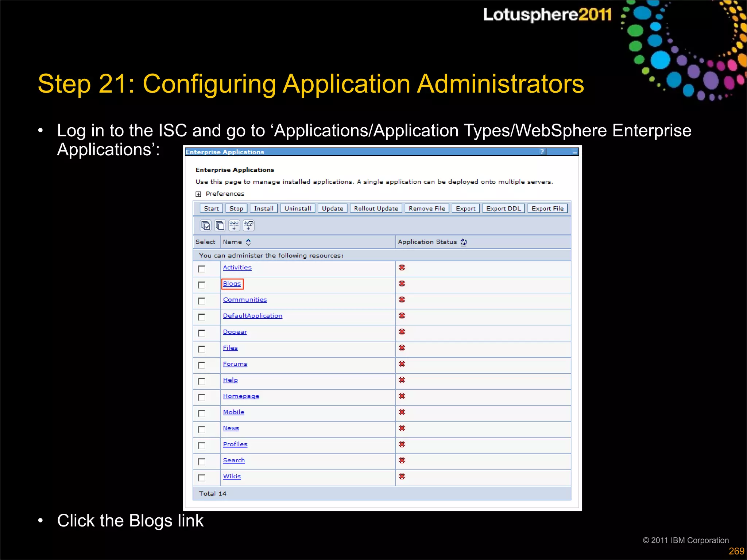Collapse the Enterprise Applications portlet
The image size is (747, 560).
click(575, 152)
